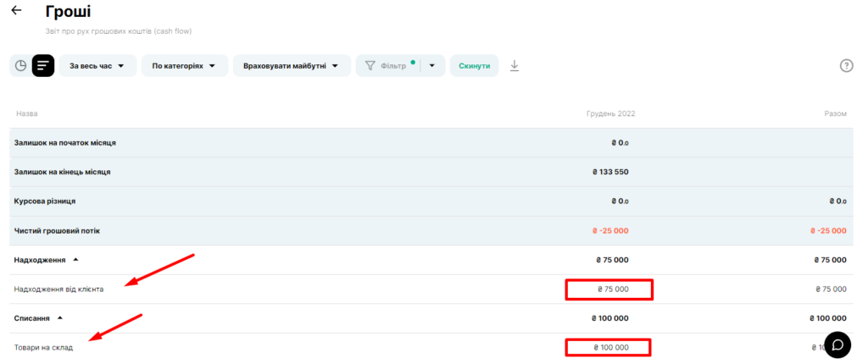This screenshot has width=868, height=364.
Task: Open the 'По категоріях' grouping dropdown
Action: click(x=185, y=66)
